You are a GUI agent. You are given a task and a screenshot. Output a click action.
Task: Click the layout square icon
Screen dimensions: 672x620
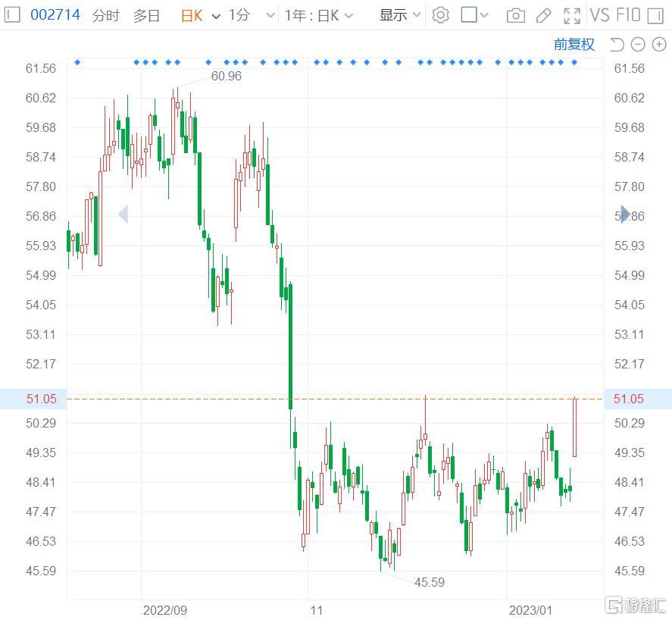(469, 15)
